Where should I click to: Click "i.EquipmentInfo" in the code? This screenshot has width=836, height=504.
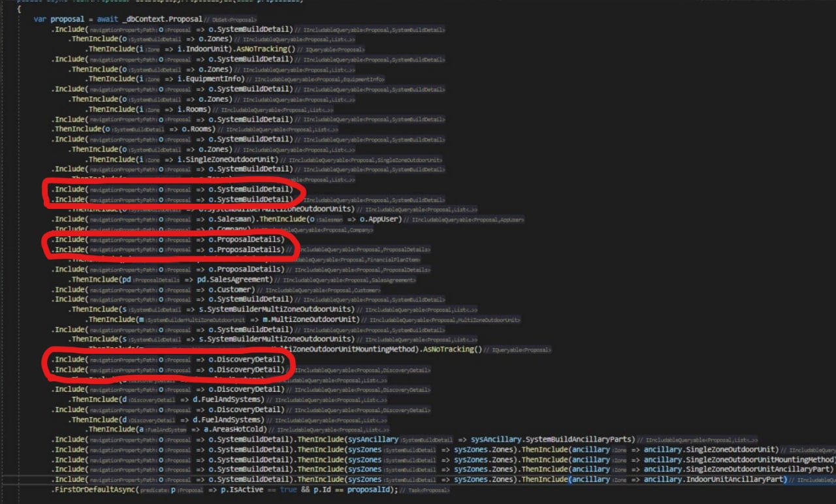(x=210, y=79)
